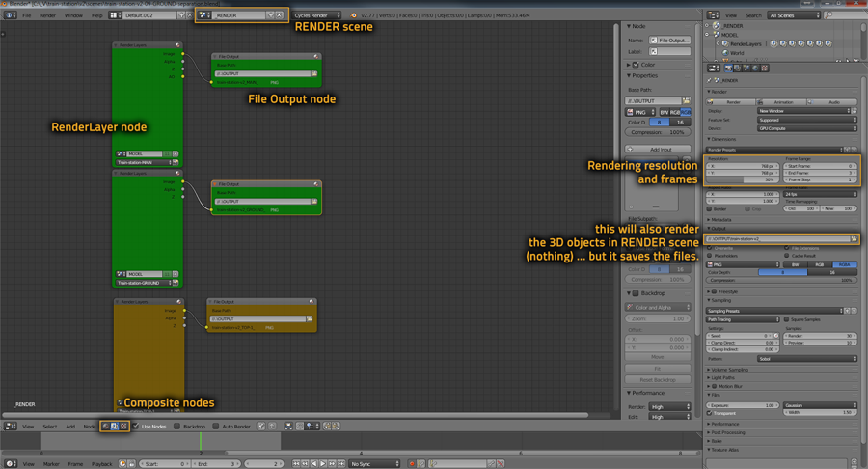
Task: Adjust the resolution percentage 50% slider
Action: (743, 179)
